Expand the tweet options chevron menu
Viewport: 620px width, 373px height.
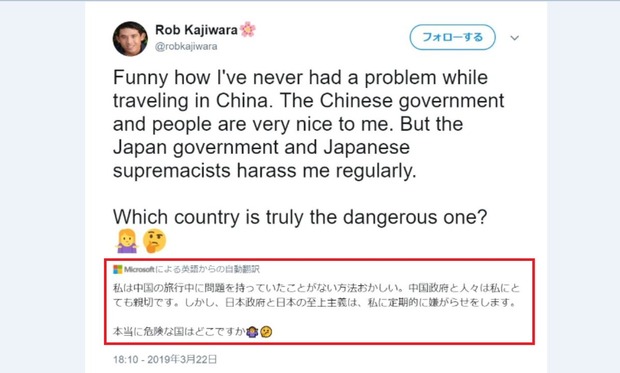tap(514, 38)
